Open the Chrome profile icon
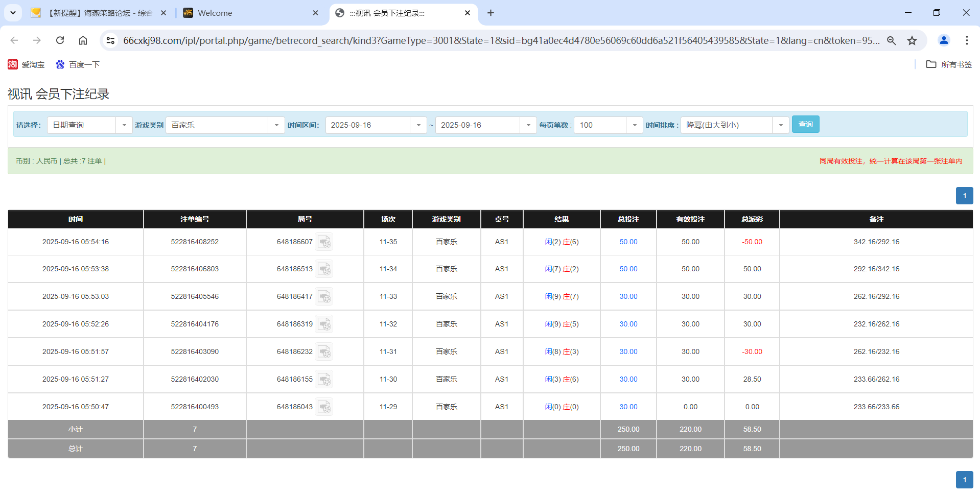This screenshot has width=980, height=493. click(x=943, y=40)
